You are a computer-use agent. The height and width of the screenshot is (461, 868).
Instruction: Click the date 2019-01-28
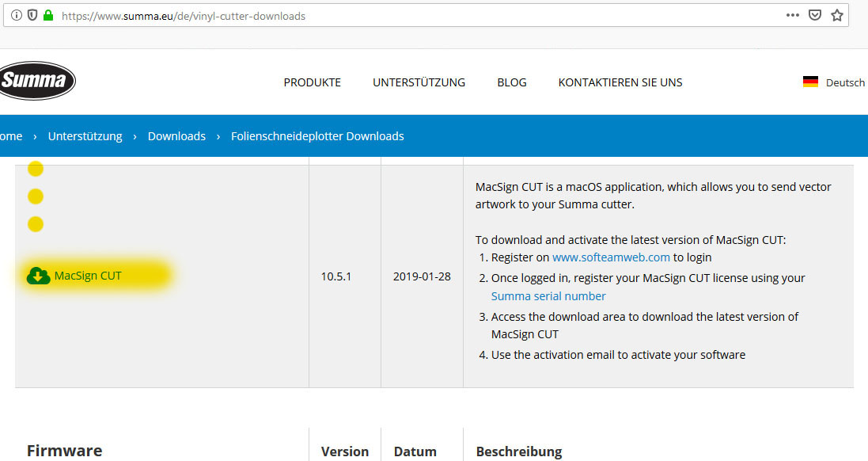(422, 276)
